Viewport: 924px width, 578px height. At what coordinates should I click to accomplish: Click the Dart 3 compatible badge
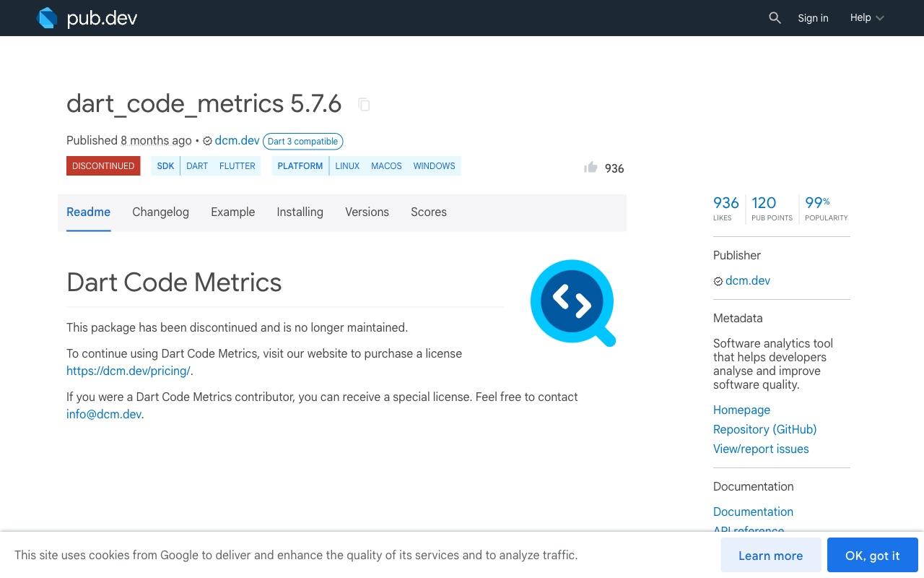pyautogui.click(x=302, y=141)
